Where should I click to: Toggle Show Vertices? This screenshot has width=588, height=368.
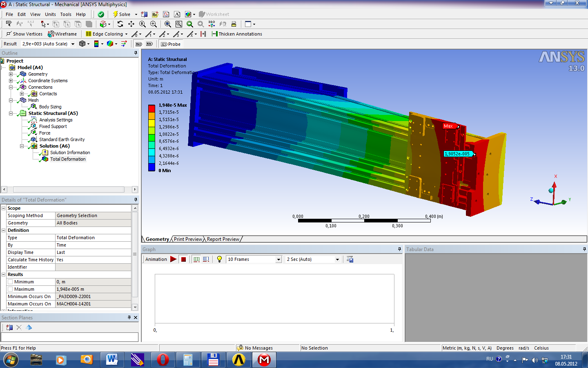24,34
